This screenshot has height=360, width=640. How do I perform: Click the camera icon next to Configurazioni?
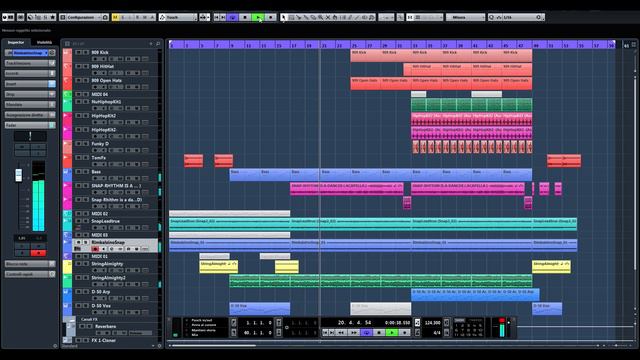click(105, 17)
